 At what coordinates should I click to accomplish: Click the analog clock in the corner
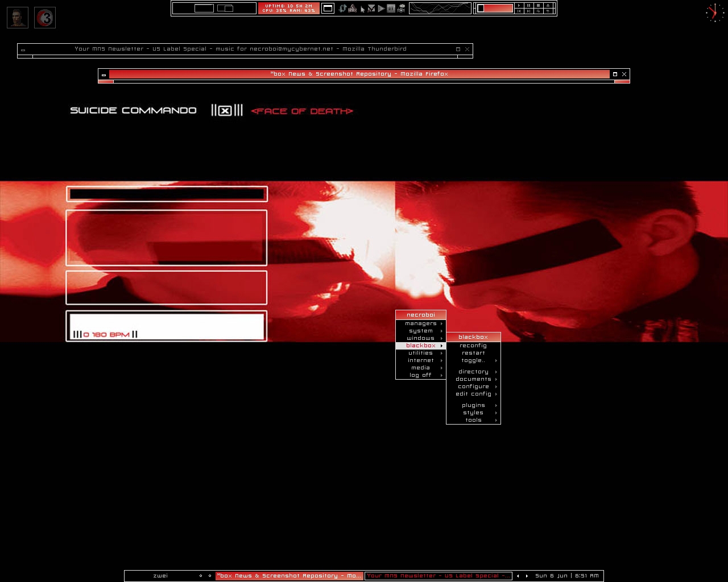coord(715,13)
